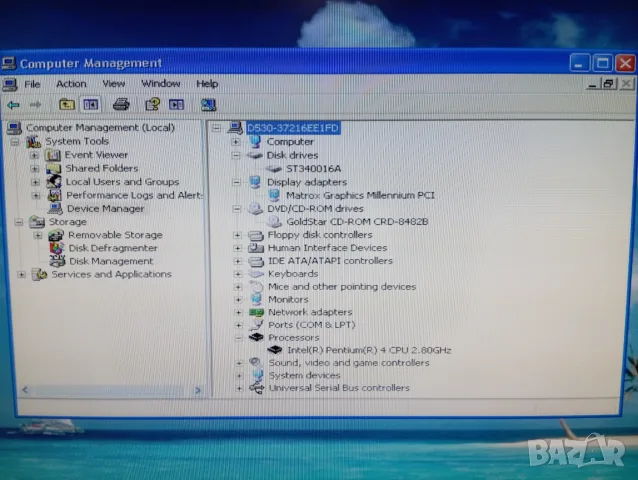Screen dimensions: 638x480
Task: Select GoldStar CD-ROM CRD-8482B drive
Action: point(357,222)
